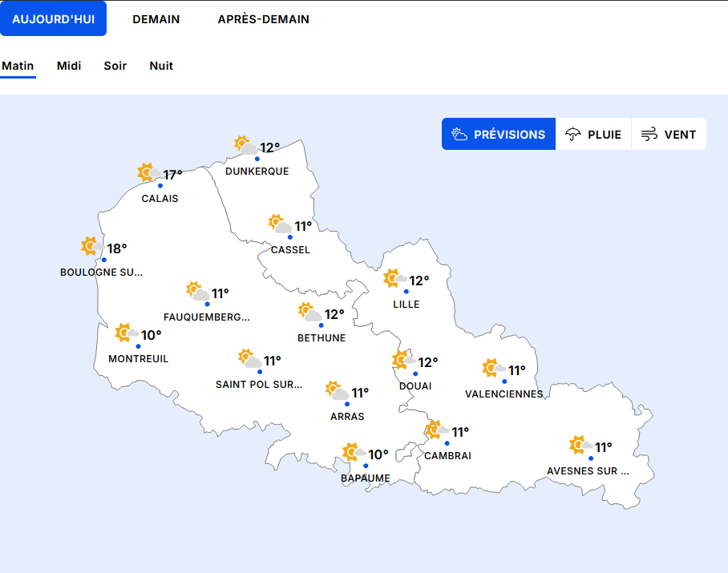This screenshot has width=728, height=573.
Task: Open the DEMAIN forecast tab
Action: coord(156,19)
